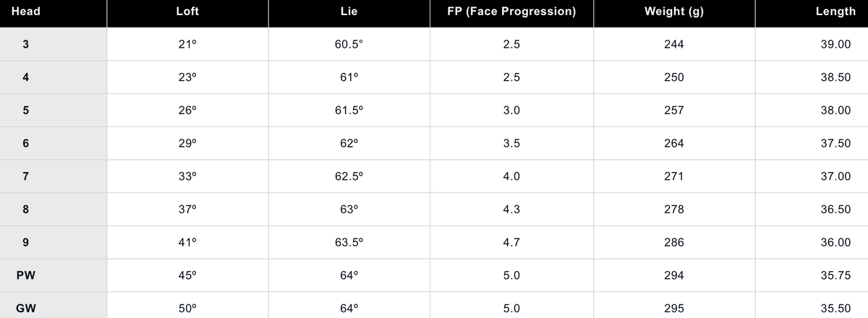Screen dimensions: 868x318
Task: Click the FP (Face Progression) header
Action: click(x=511, y=12)
